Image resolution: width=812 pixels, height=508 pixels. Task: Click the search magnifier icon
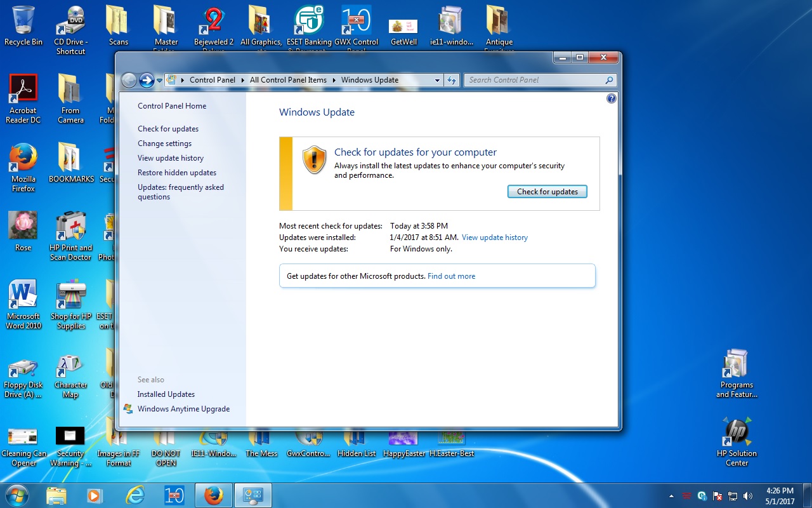click(x=609, y=80)
